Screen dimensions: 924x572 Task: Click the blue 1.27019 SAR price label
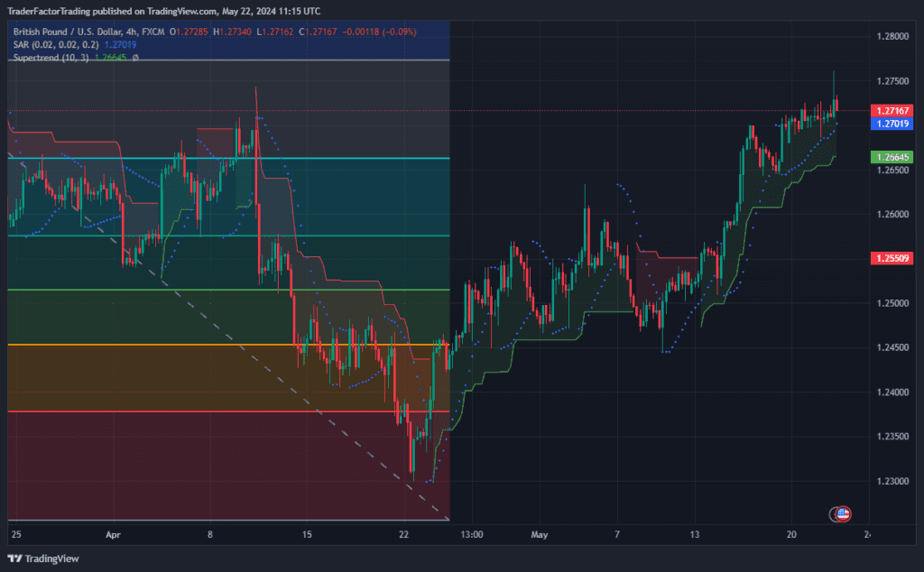(892, 124)
